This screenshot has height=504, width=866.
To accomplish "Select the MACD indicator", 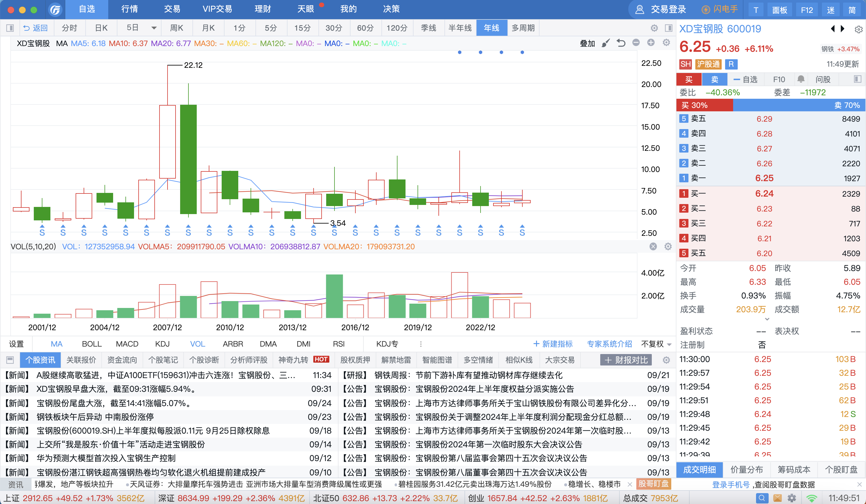I will [x=127, y=344].
